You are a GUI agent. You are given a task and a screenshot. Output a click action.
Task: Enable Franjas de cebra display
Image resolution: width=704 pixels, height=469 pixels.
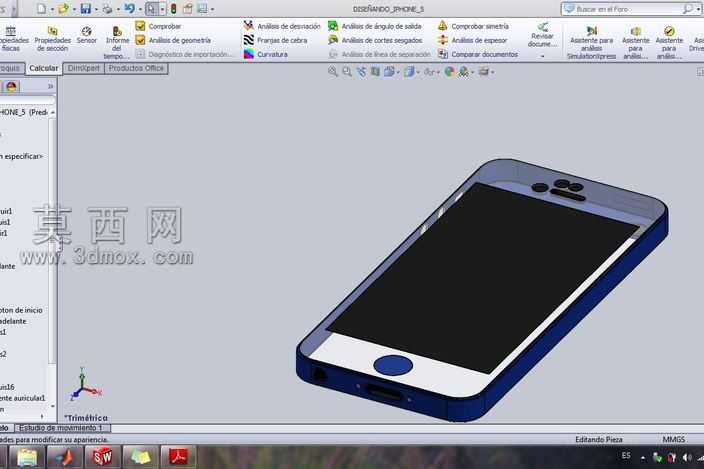click(275, 40)
